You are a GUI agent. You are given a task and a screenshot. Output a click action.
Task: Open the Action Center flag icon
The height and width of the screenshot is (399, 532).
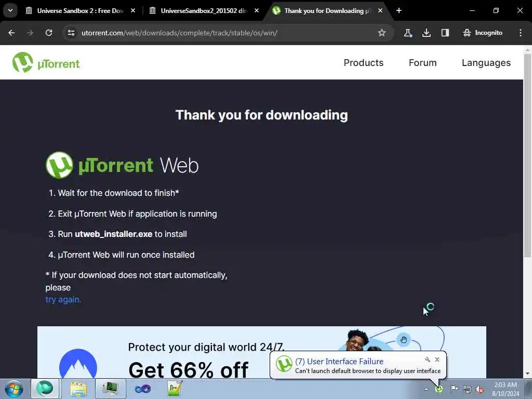454,389
